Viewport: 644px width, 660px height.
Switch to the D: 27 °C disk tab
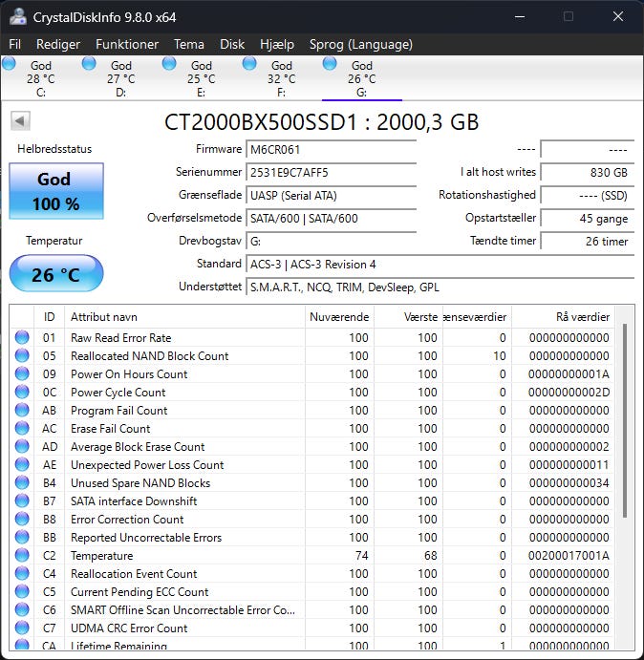[x=121, y=78]
